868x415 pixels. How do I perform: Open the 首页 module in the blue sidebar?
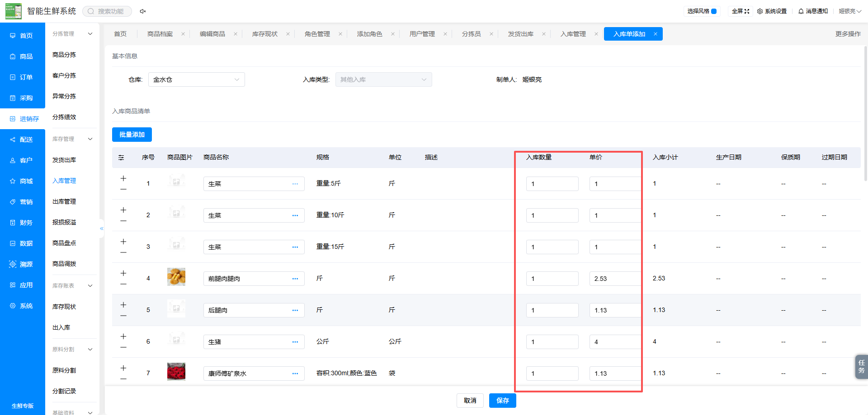pyautogui.click(x=22, y=36)
